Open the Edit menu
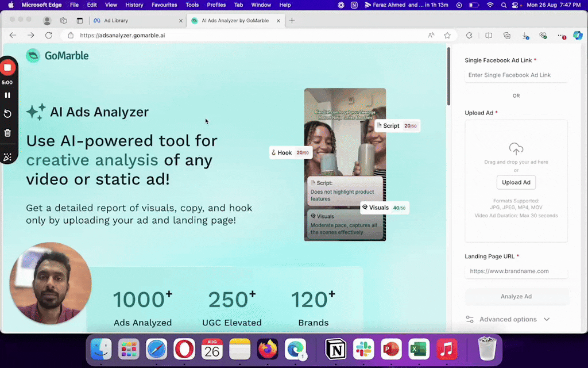 point(92,5)
